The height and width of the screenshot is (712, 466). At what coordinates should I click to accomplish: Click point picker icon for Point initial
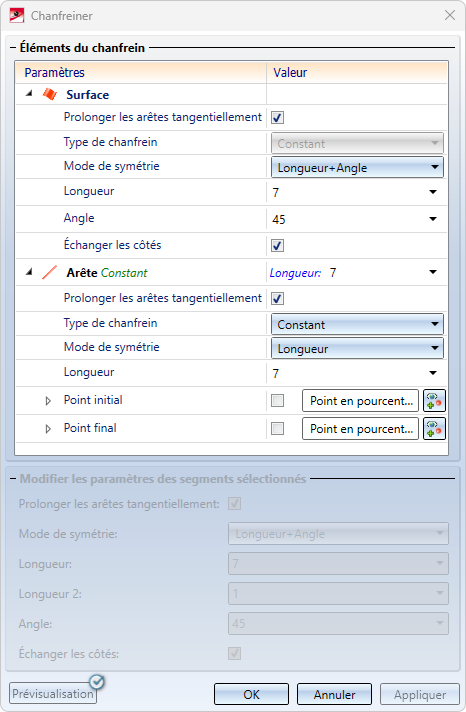tap(434, 401)
